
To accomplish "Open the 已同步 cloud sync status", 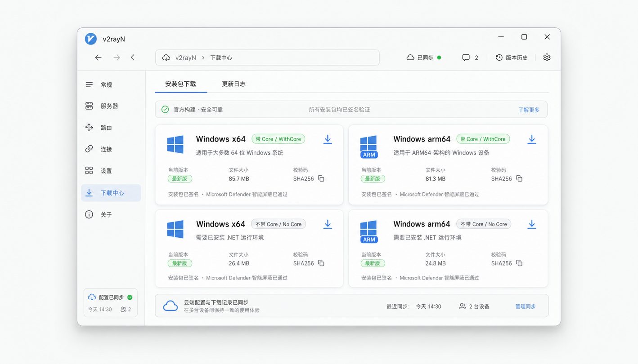I will click(423, 58).
